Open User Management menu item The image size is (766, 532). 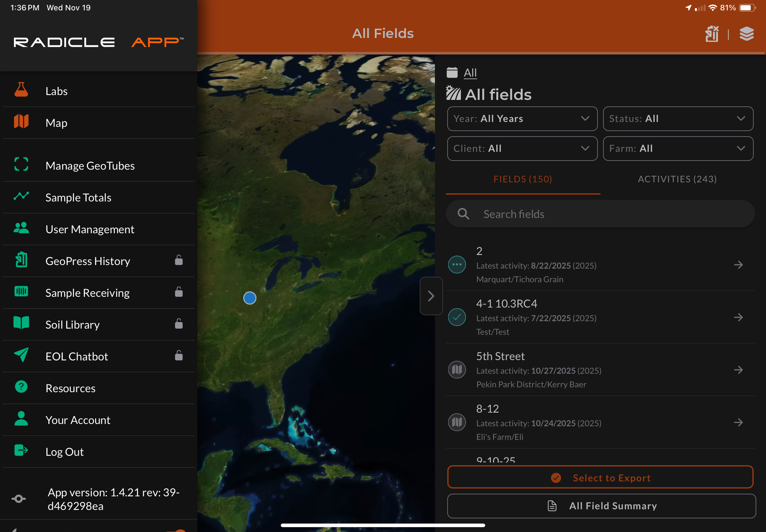coord(99,229)
